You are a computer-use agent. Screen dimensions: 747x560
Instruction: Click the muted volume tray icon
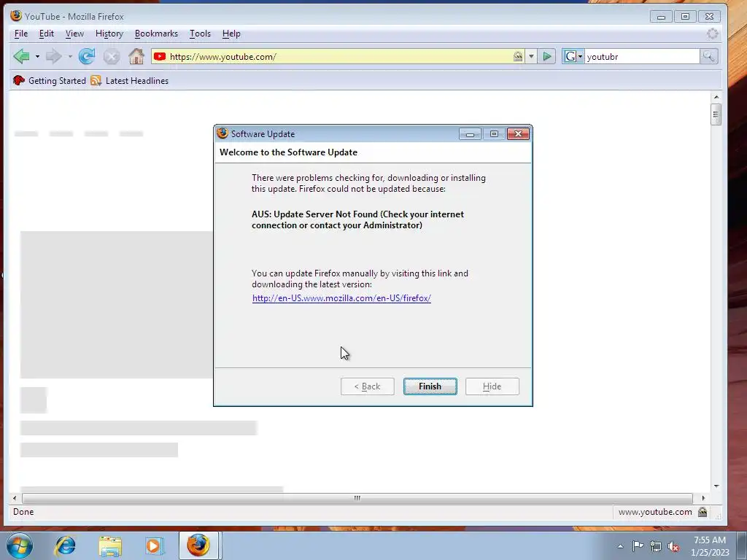click(x=673, y=546)
